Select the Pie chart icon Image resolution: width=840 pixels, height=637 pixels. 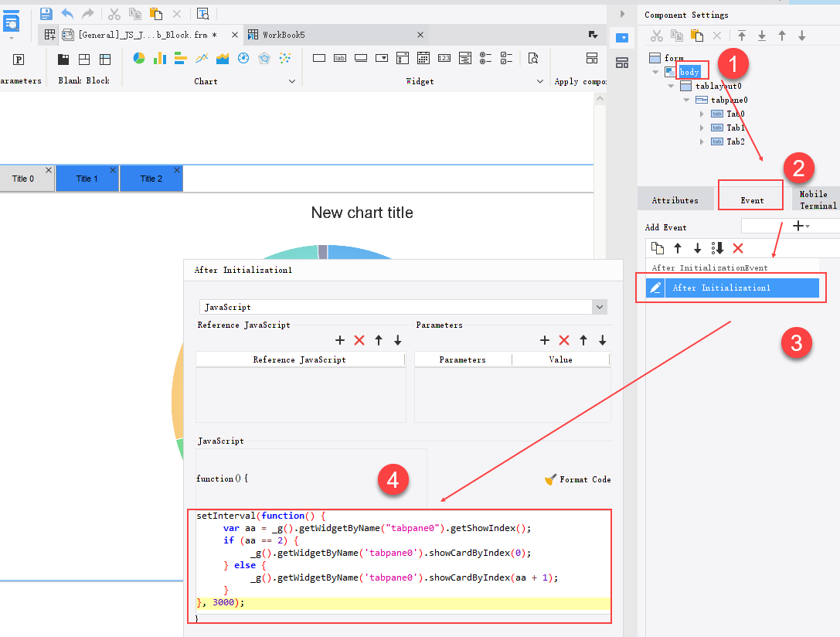[139, 58]
